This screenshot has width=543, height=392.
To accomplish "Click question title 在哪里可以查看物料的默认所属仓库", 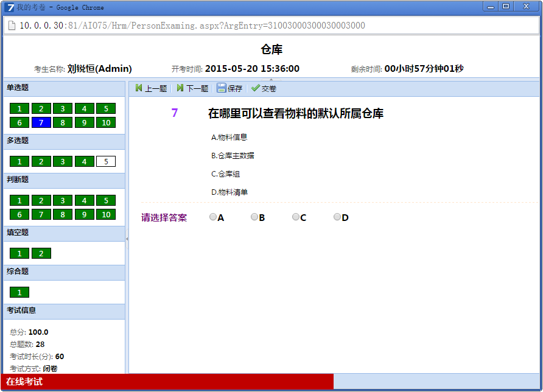I will 296,114.
